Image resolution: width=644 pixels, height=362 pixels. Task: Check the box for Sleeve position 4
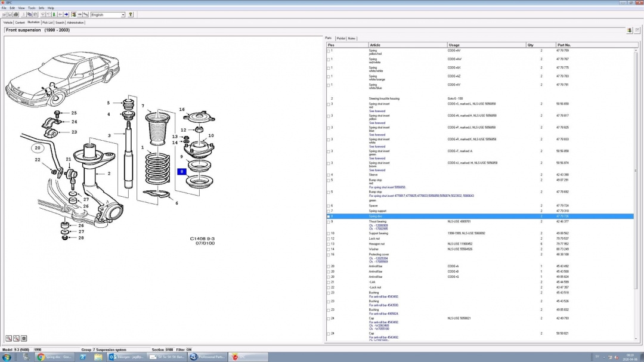coord(329,175)
